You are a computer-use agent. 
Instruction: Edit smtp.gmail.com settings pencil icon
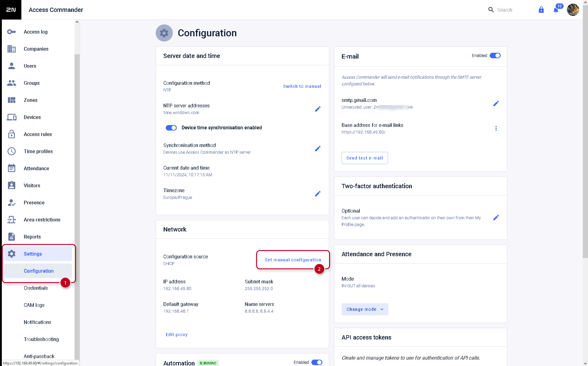[x=496, y=104]
